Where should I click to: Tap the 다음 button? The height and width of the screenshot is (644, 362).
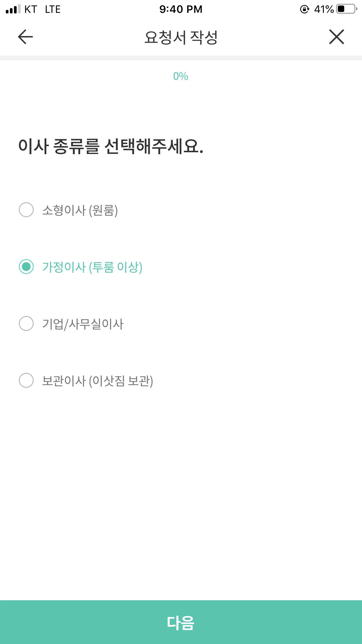tap(181, 622)
